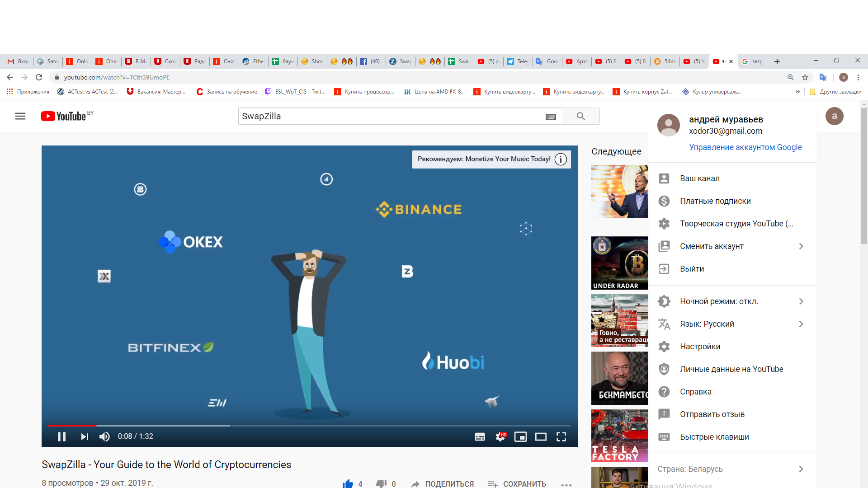Viewport: 868px width, 488px height.
Task: Open Ваш канал menu item
Action: pyautogui.click(x=732, y=178)
